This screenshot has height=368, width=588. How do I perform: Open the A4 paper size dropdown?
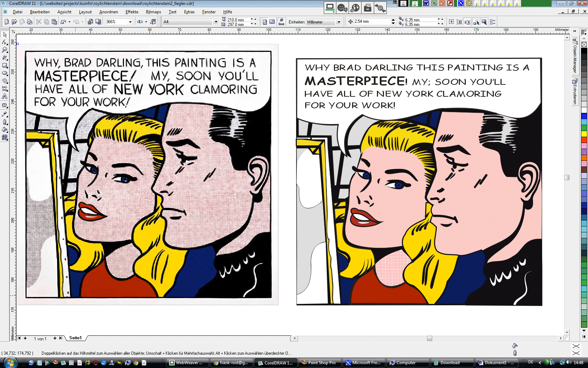[x=216, y=22]
